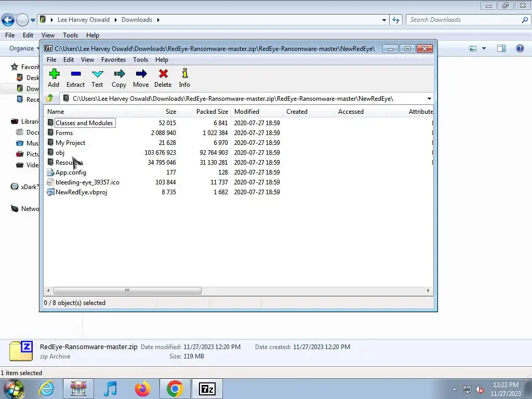Sort by the Accessed column header

pos(361,112)
